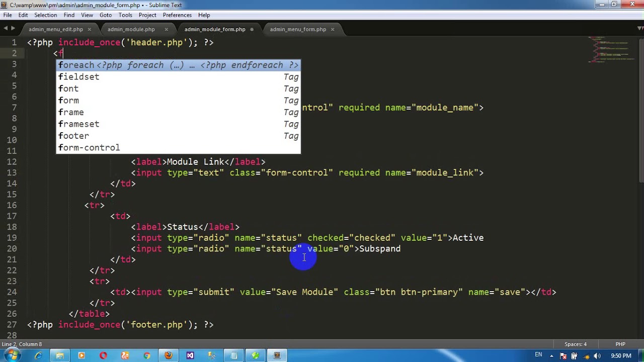Open the Spaces: 4 indentation selector
644x362 pixels.
point(576,344)
